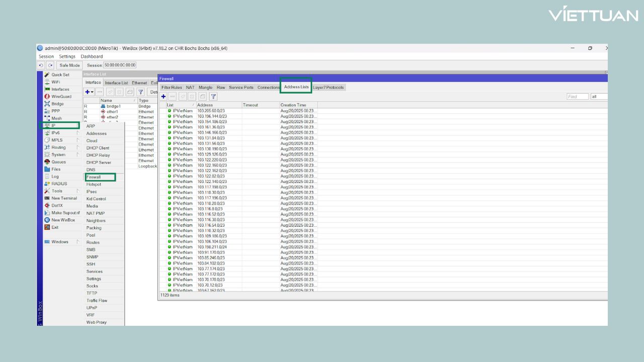Open the Settings menu in menu bar
Screen dimensions: 644x362
67,56
